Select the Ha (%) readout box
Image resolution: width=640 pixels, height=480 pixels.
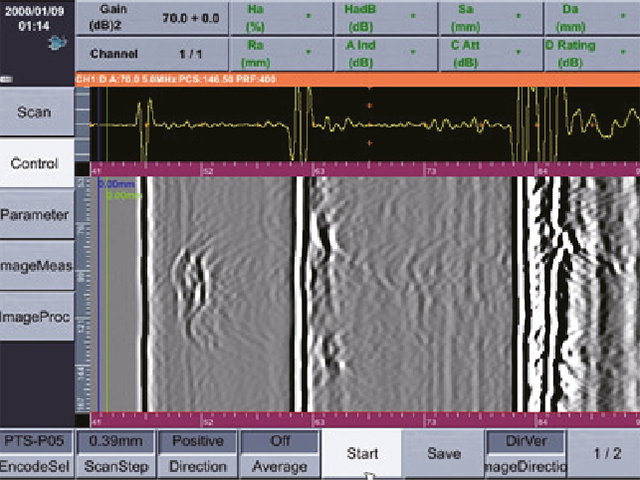point(281,18)
